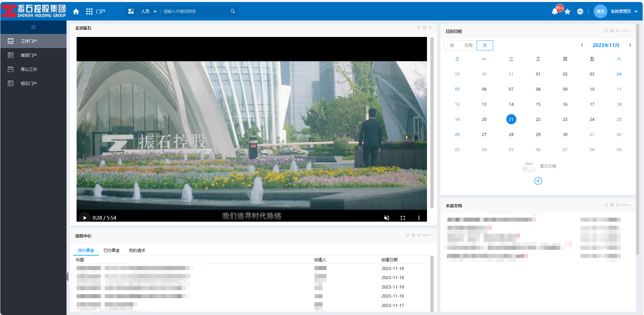Image resolution: width=644 pixels, height=315 pixels.
Task: Close the 流程中心 panel
Action: [x=419, y=235]
